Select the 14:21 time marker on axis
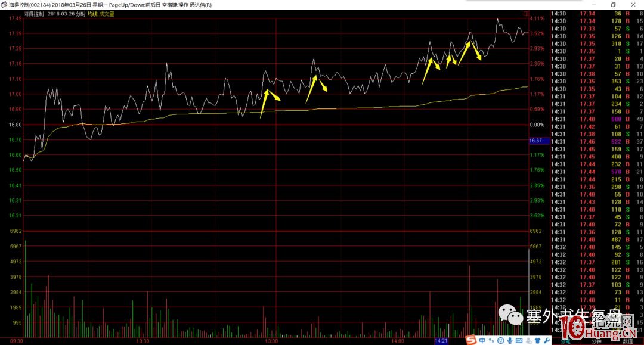The height and width of the screenshot is (345, 644). [x=441, y=341]
